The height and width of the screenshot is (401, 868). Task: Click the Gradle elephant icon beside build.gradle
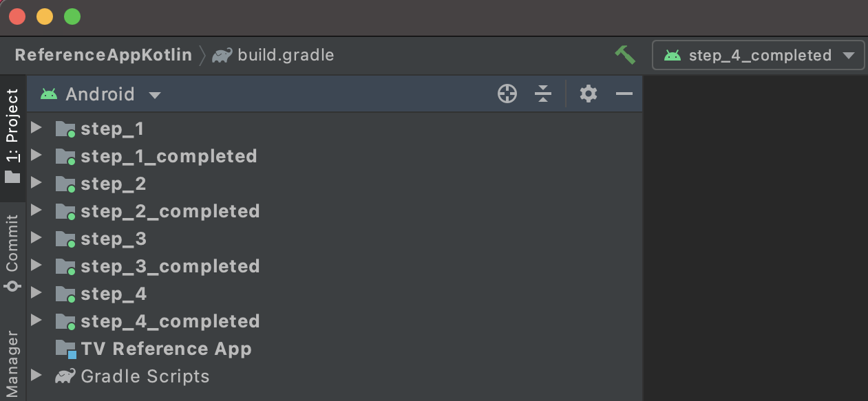[222, 55]
